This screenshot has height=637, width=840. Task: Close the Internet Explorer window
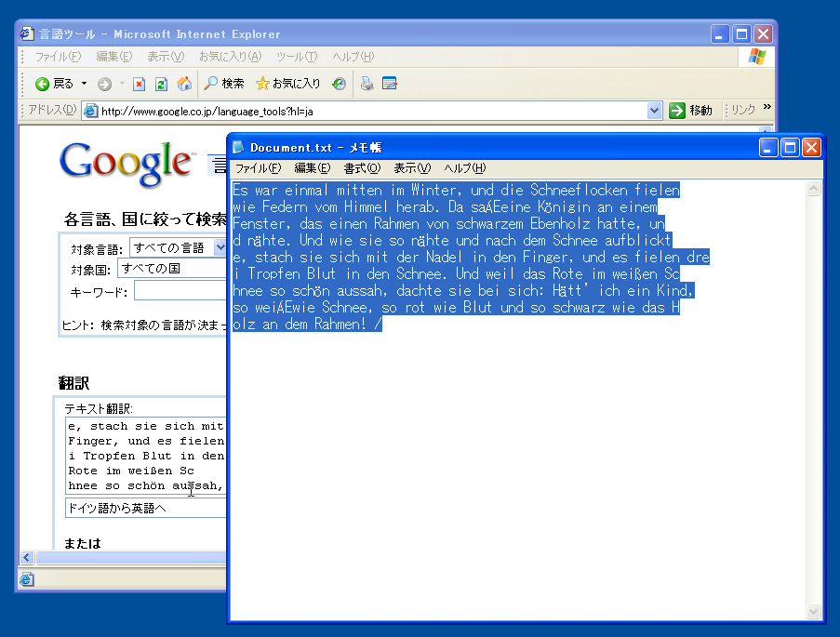point(763,34)
